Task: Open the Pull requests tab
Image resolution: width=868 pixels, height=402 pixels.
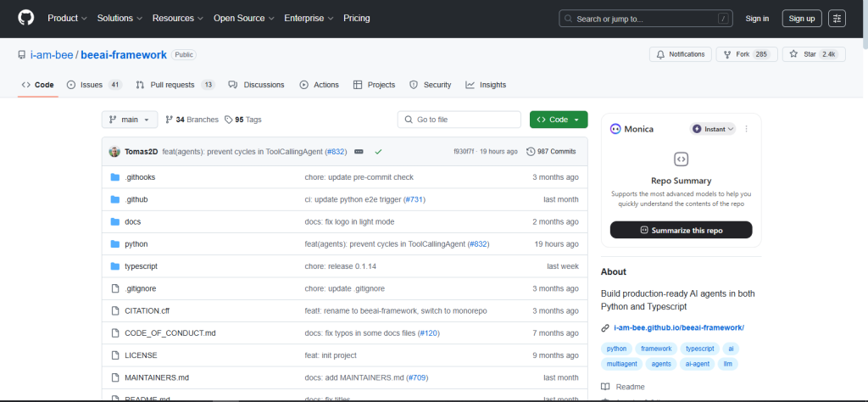Action: click(175, 85)
